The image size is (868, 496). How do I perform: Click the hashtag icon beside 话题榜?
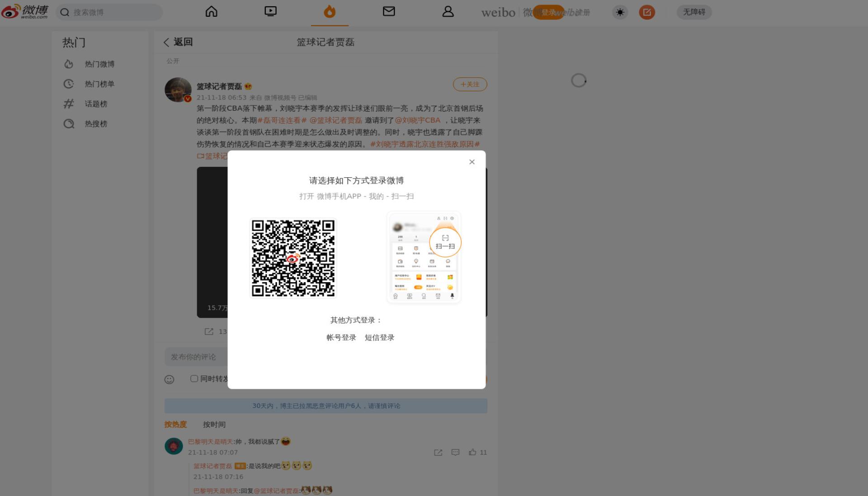(69, 104)
